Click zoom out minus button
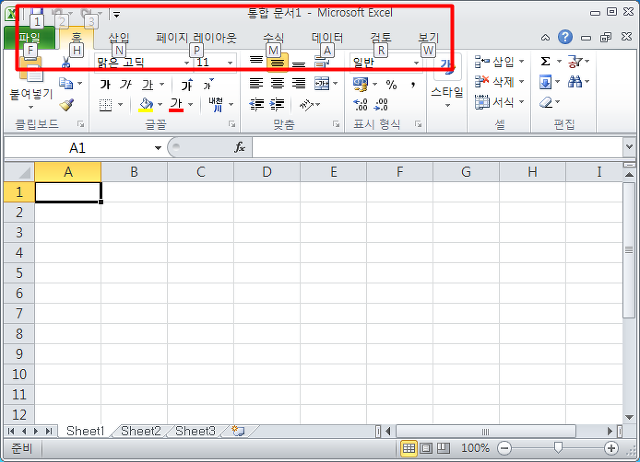Viewport: 640px width, 462px height. 504,449
